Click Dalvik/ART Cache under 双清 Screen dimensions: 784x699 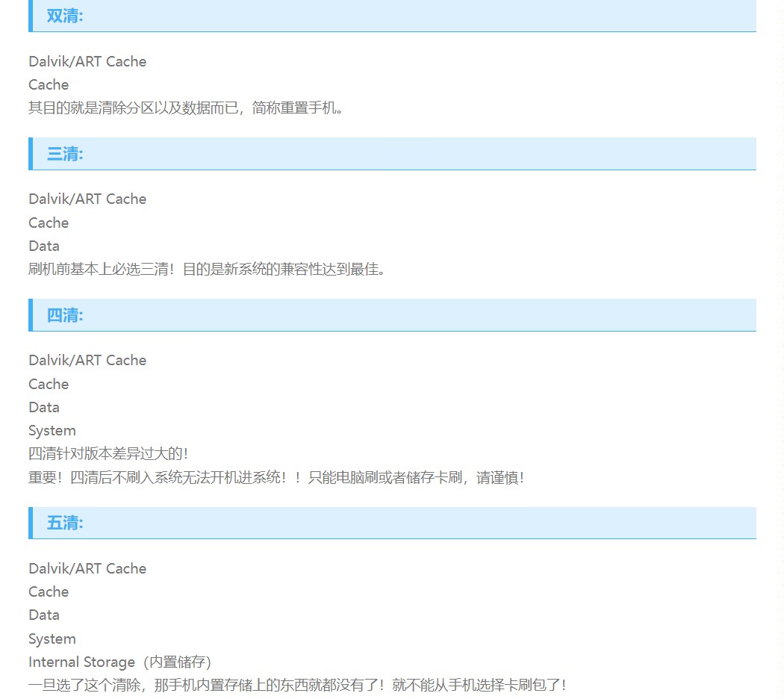[87, 62]
